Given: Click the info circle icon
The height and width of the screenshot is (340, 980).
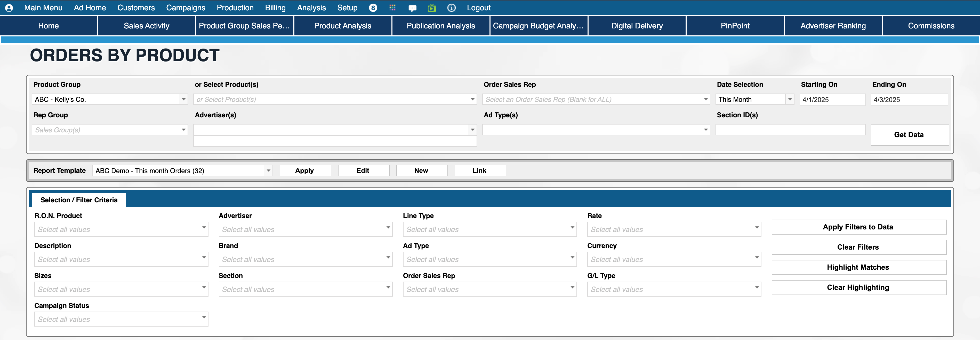Looking at the screenshot, I should [x=451, y=8].
